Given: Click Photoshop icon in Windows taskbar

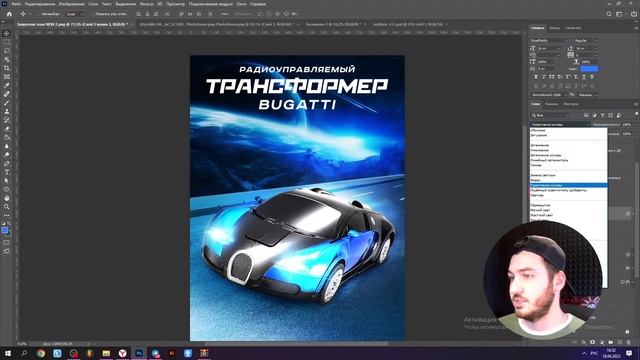Looking at the screenshot, I should click(x=139, y=353).
